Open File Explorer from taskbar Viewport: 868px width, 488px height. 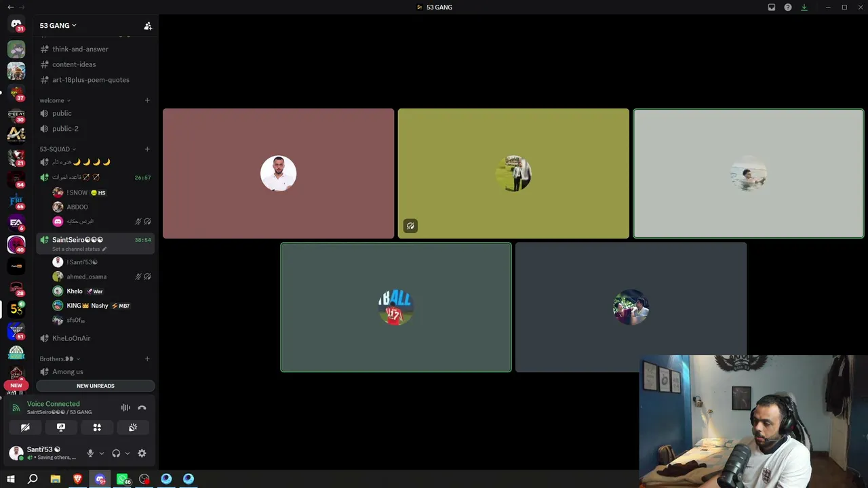pyautogui.click(x=56, y=479)
